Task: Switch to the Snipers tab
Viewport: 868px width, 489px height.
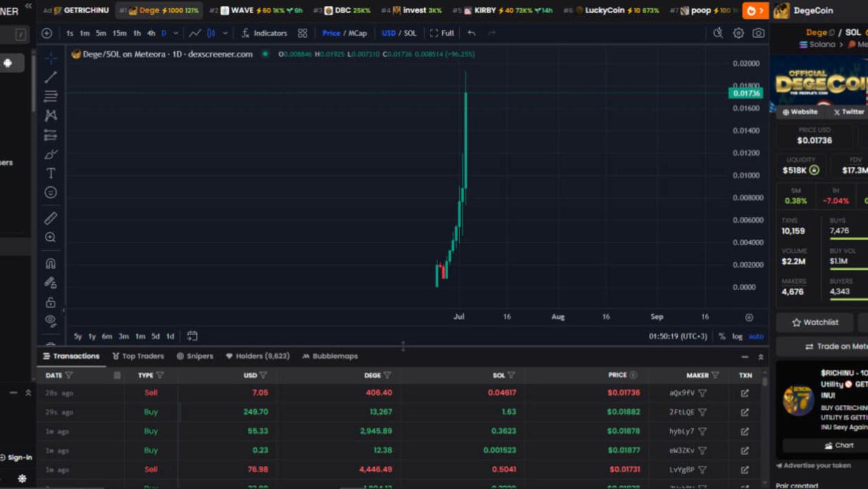Action: pos(195,356)
